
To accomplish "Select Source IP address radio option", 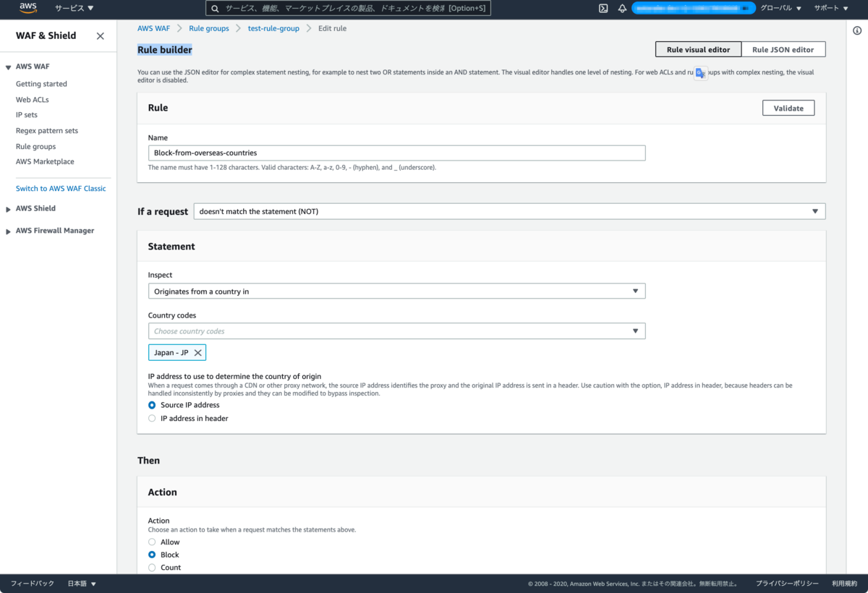I will coord(152,405).
